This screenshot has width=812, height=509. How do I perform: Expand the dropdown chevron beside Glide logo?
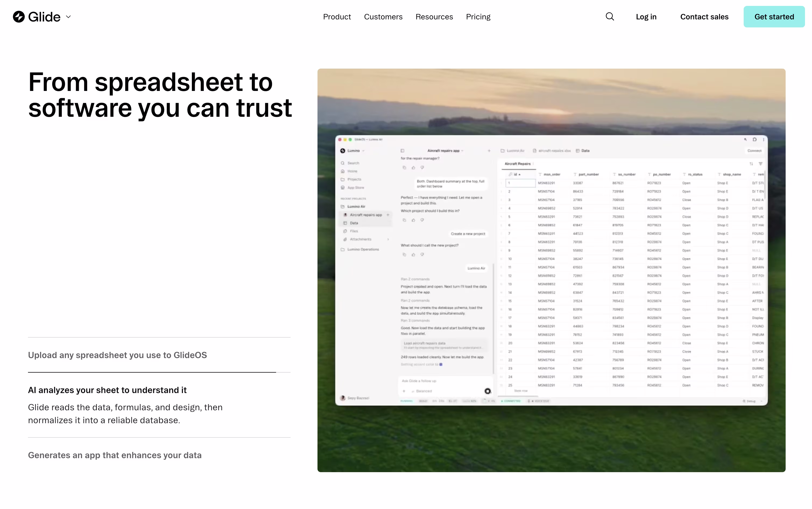(x=68, y=17)
